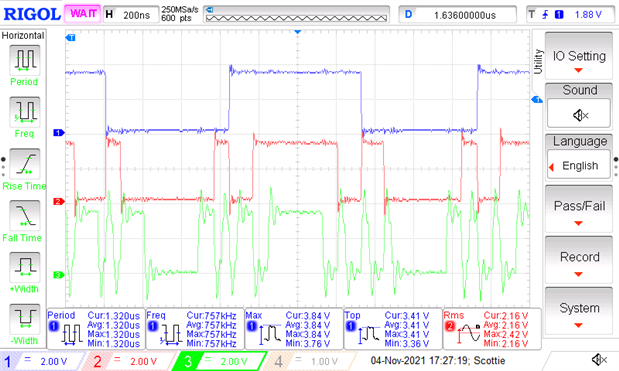The width and height of the screenshot is (619, 371).
Task: Click the channel 3 ground marker
Action: click(59, 275)
